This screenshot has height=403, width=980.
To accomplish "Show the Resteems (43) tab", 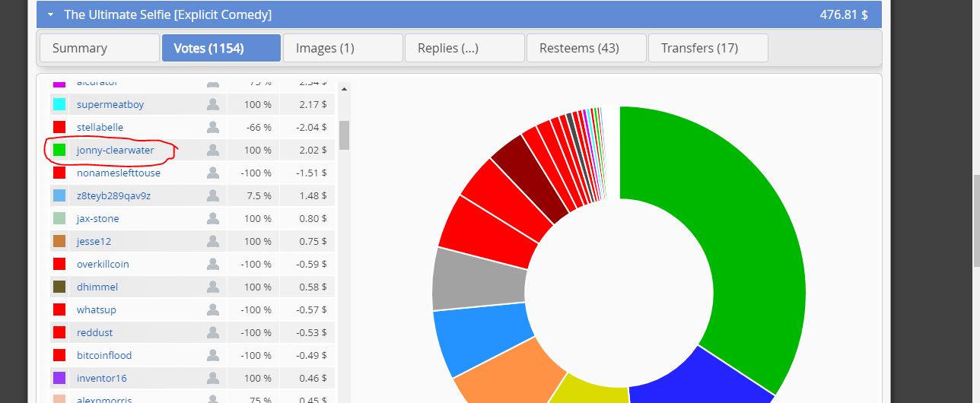I will point(587,48).
